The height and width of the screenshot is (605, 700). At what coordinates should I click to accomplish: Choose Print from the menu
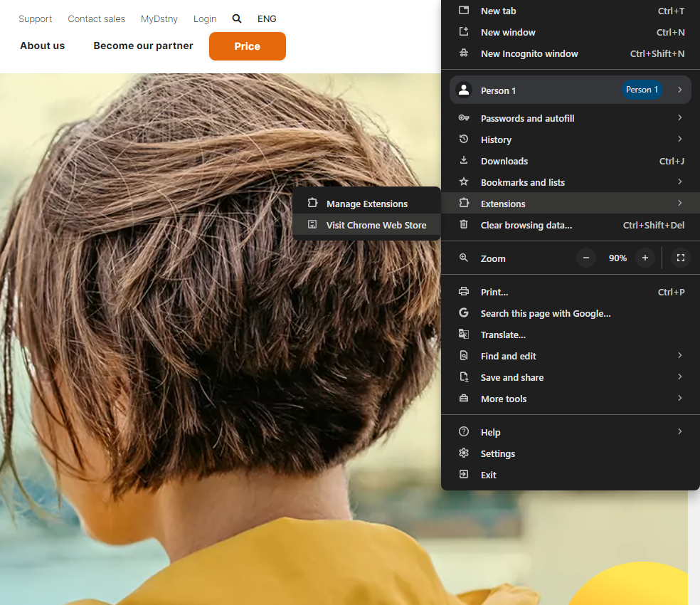click(x=571, y=292)
